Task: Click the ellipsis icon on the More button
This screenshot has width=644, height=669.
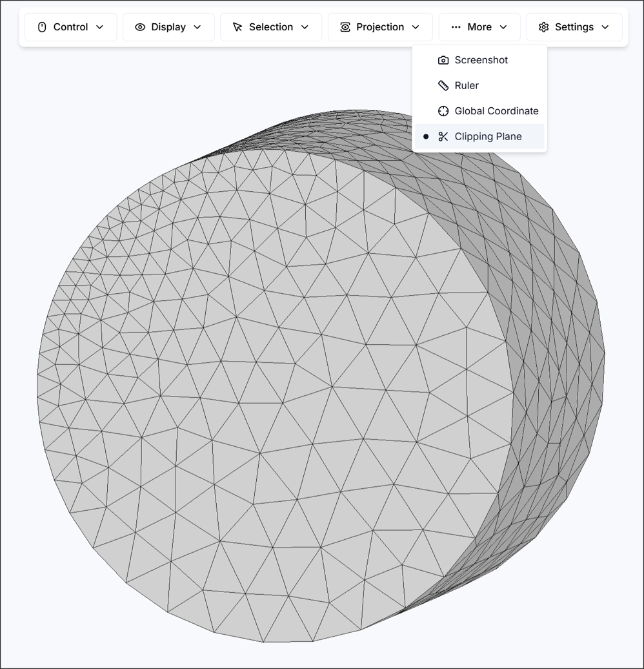Action: tap(456, 27)
